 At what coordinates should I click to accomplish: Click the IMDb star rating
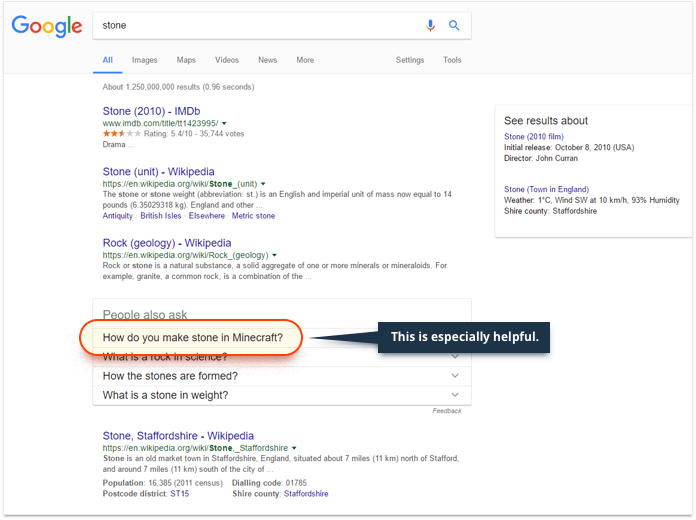pyautogui.click(x=122, y=134)
